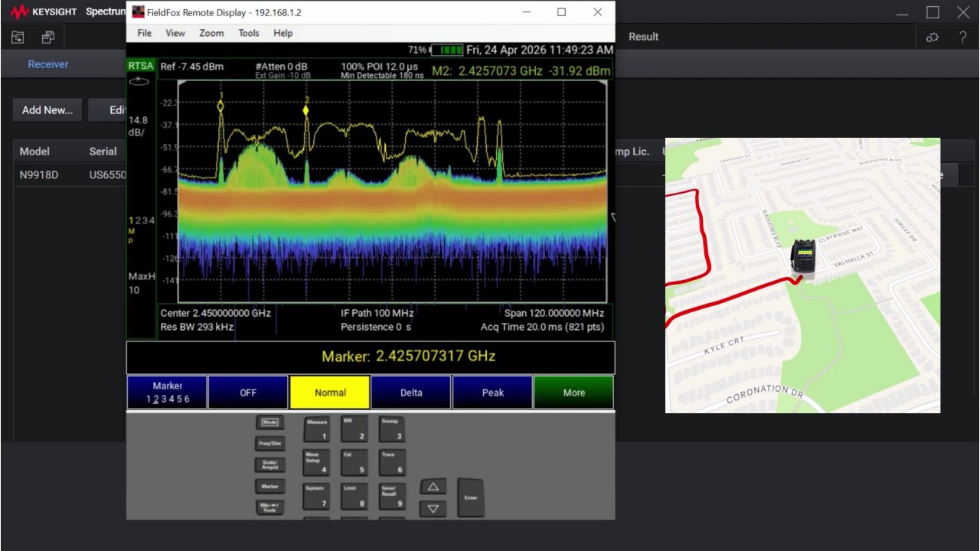Open Keysight settings gear icon

(x=933, y=37)
